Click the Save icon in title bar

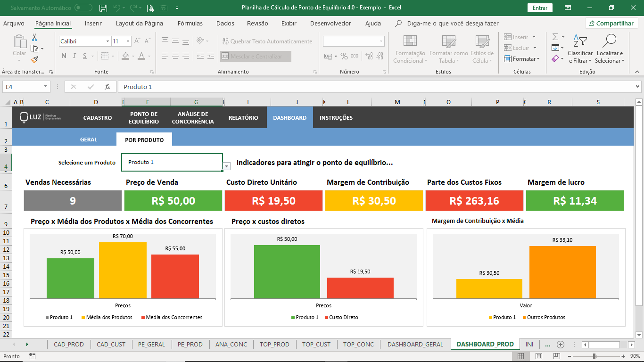pos(103,8)
